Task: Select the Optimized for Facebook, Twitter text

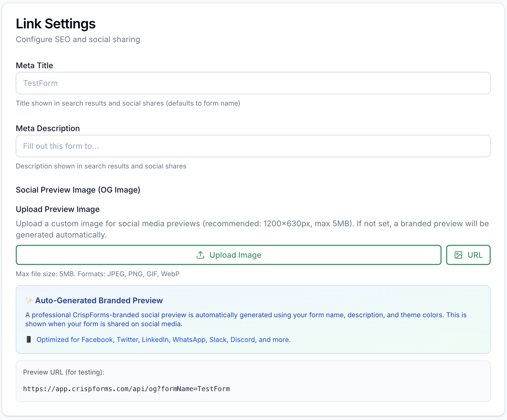Action: (x=163, y=339)
